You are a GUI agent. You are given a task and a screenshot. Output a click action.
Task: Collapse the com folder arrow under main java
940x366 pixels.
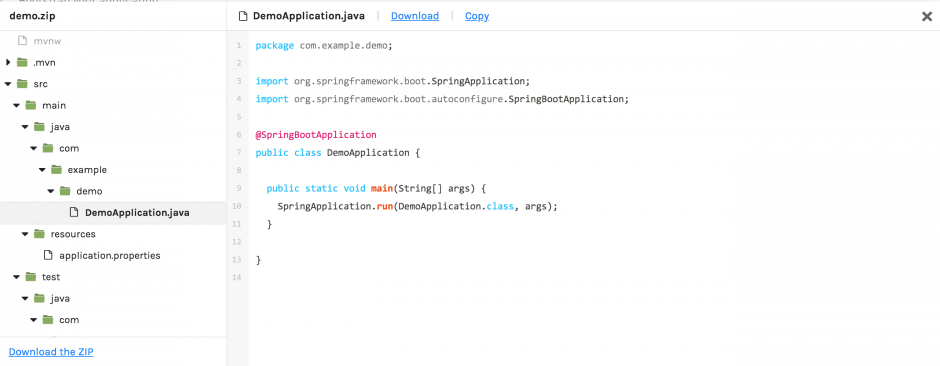pyautogui.click(x=34, y=148)
